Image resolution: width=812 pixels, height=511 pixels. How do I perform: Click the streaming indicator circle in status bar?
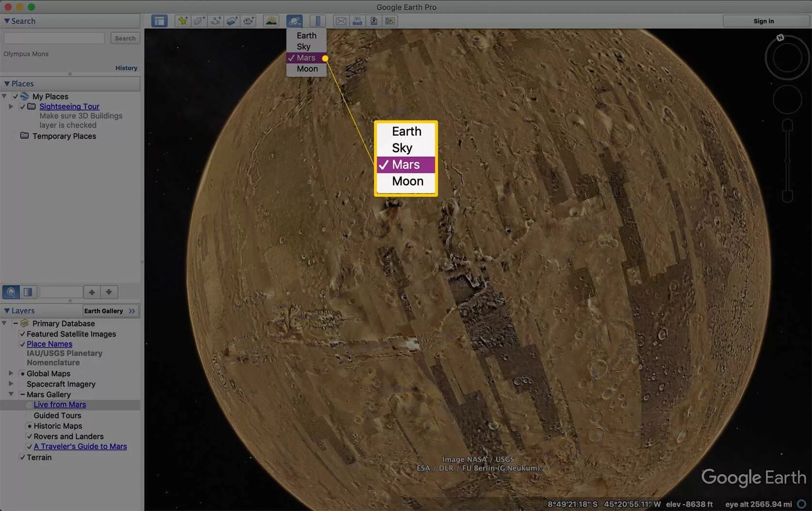coord(802,504)
